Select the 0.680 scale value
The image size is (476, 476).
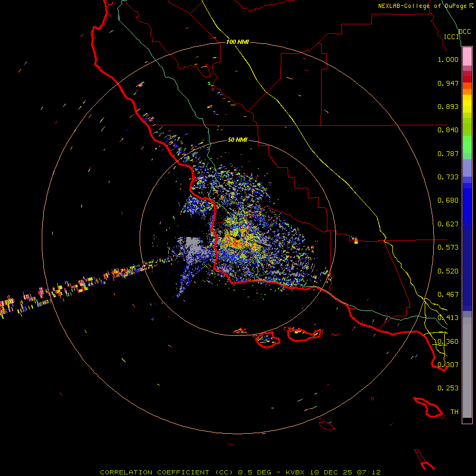pos(448,200)
